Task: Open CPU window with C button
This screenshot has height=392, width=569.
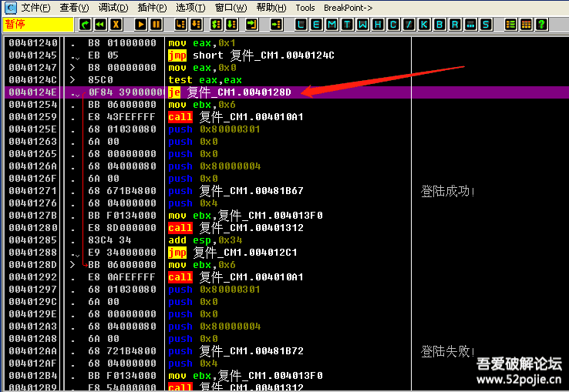Action: [x=394, y=24]
